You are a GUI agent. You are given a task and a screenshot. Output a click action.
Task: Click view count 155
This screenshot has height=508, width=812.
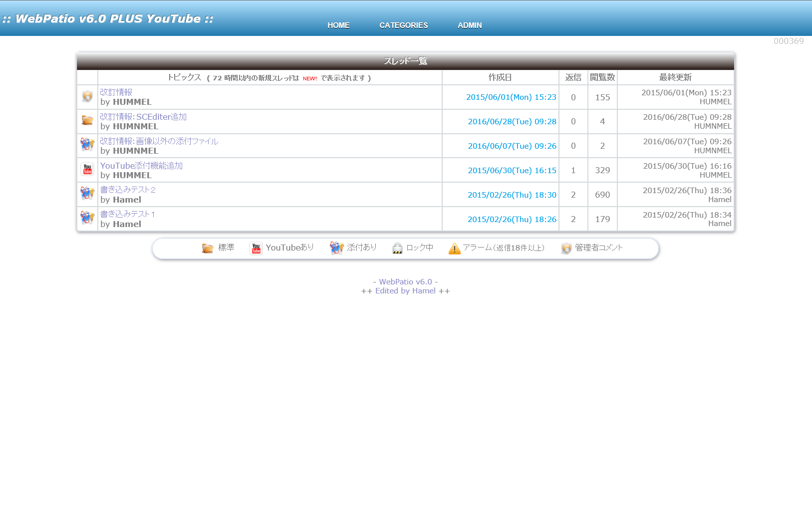602,97
